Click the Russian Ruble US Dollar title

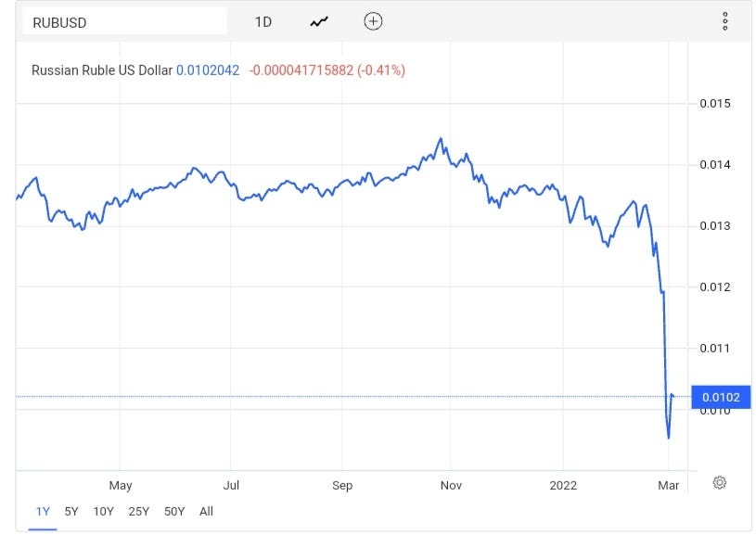102,70
